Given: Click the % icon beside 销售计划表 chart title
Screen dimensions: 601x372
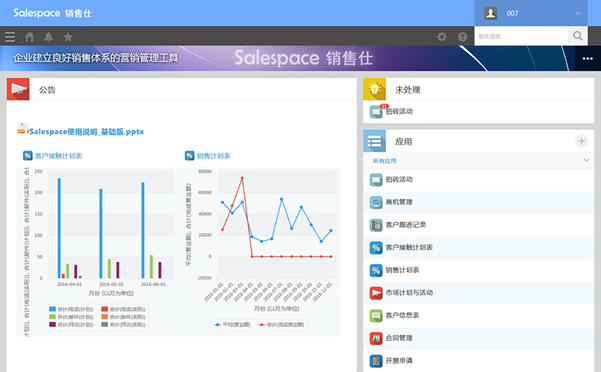Looking at the screenshot, I should point(190,156).
